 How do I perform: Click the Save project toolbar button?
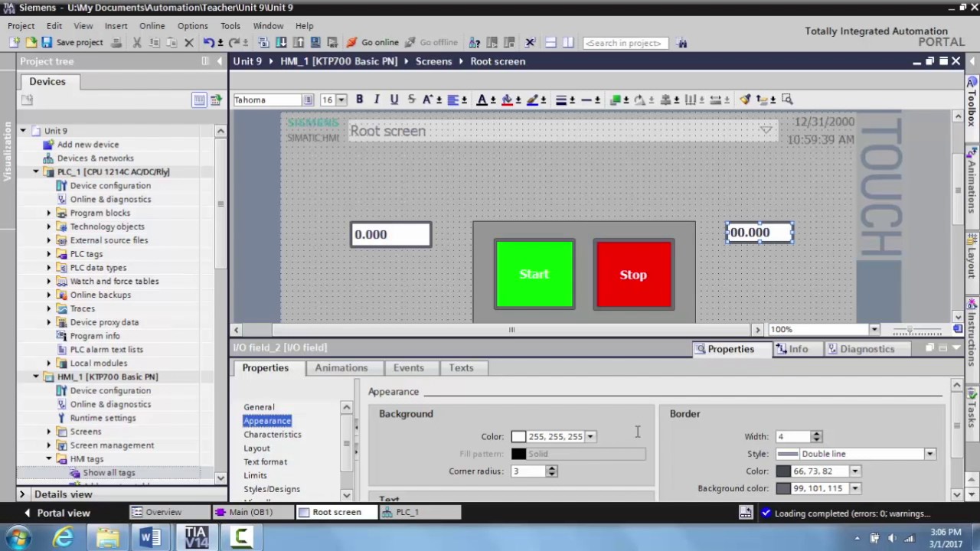(72, 43)
